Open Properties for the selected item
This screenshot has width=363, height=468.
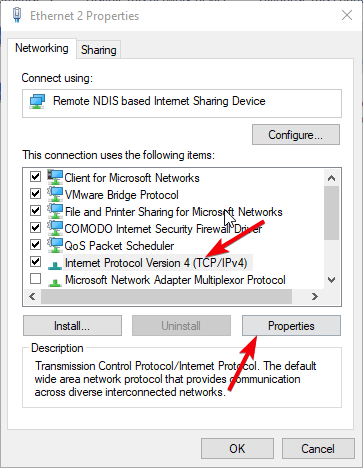click(291, 326)
